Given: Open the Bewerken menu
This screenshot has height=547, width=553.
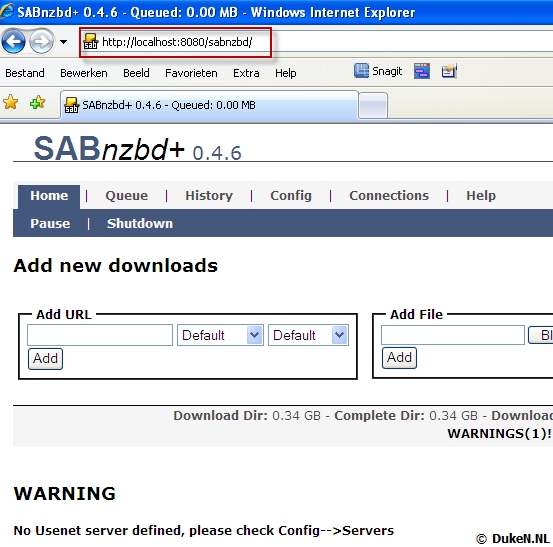Looking at the screenshot, I should pyautogui.click(x=84, y=73).
